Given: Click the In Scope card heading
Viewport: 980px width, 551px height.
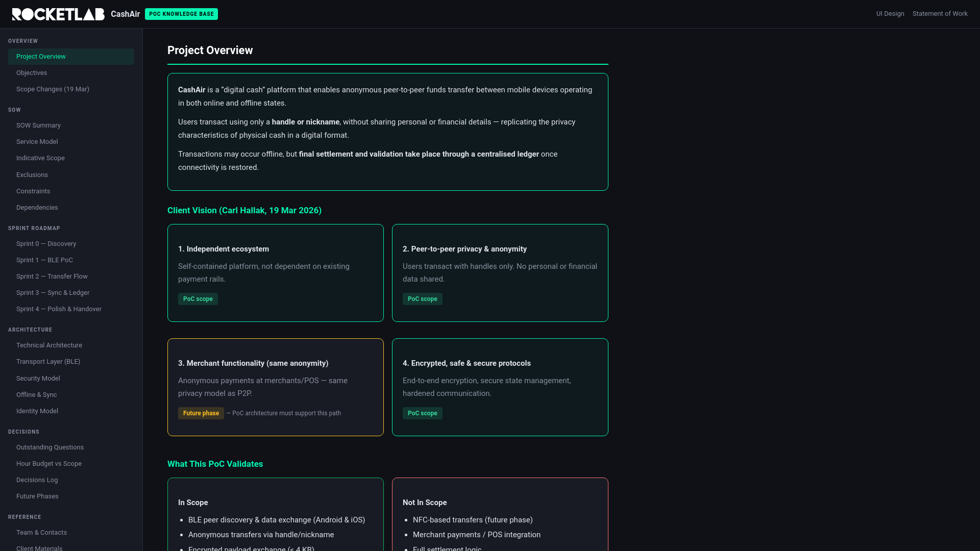Looking at the screenshot, I should pos(193,503).
